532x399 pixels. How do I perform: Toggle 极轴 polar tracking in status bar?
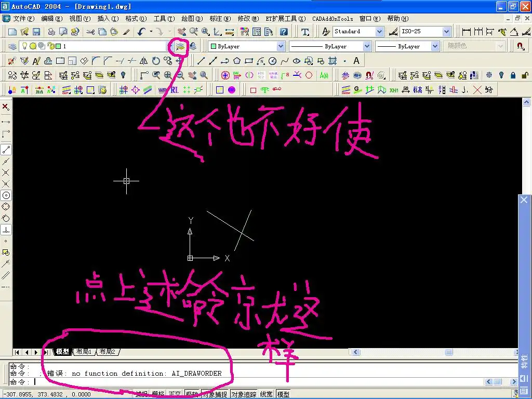192,394
